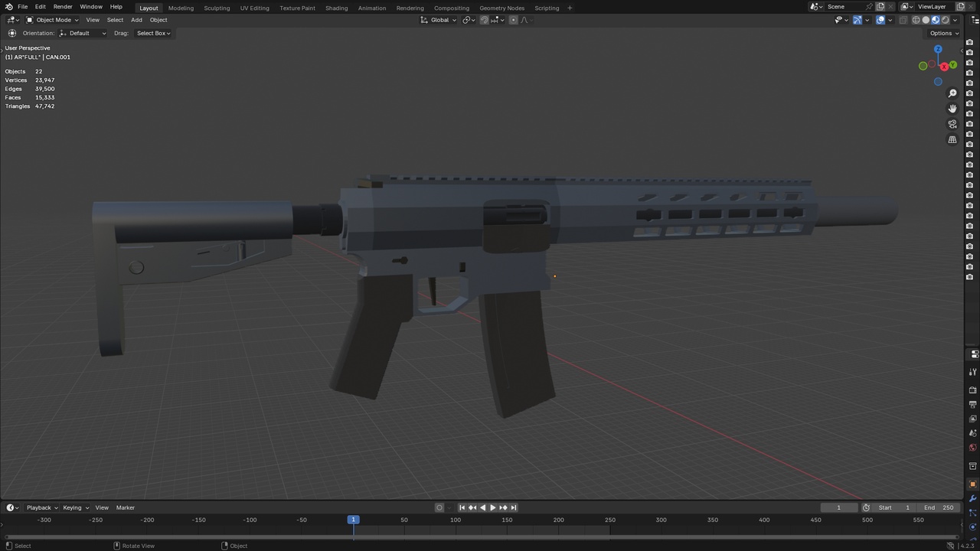Click the current frame playhead marker
The height and width of the screenshot is (551, 980).
[x=354, y=520]
